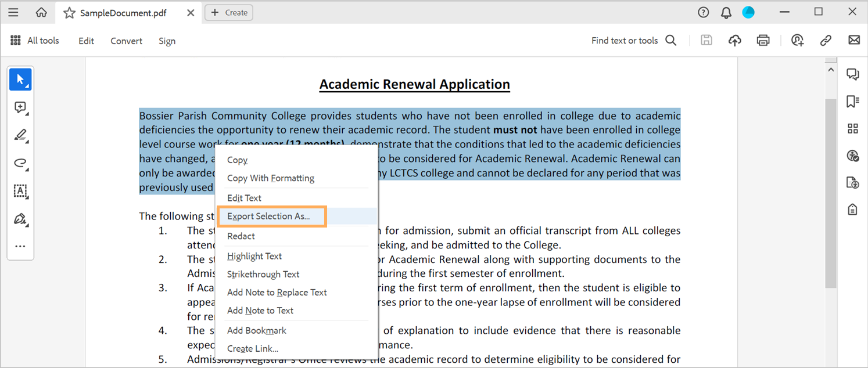Print the document using printer icon
This screenshot has height=368, width=868.
[x=763, y=40]
